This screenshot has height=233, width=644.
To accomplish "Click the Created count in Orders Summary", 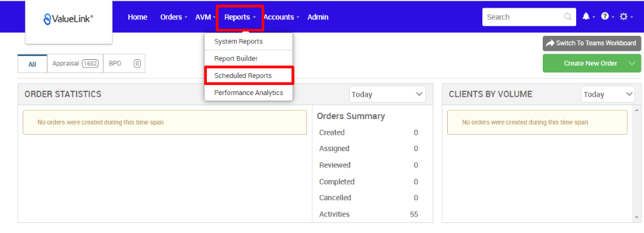I will click(416, 132).
